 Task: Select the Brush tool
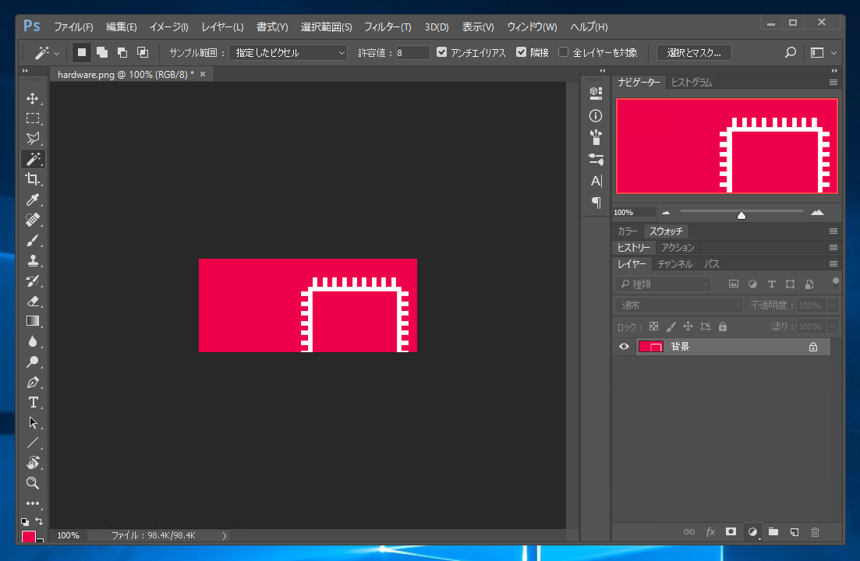[32, 240]
